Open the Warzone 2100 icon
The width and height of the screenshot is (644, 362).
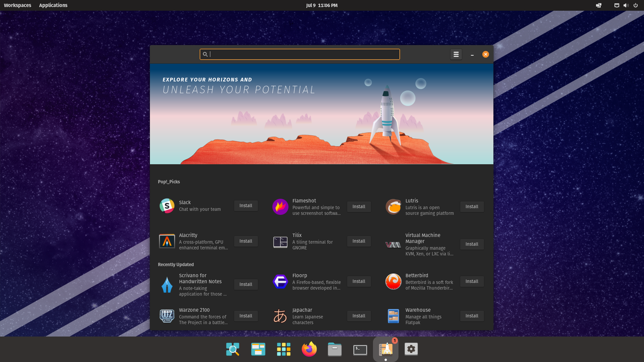click(x=167, y=316)
